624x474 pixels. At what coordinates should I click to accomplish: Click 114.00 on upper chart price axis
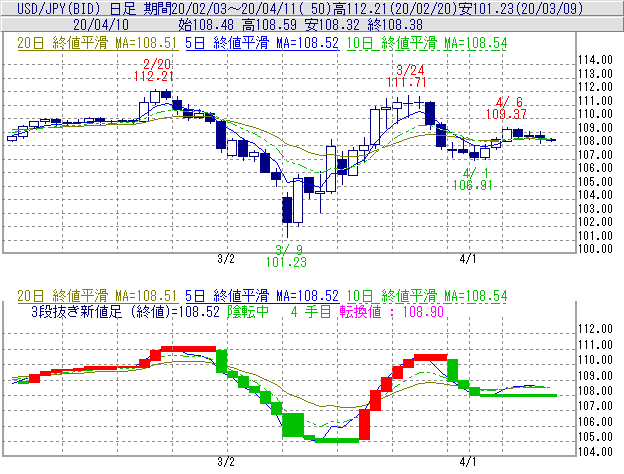click(x=595, y=60)
